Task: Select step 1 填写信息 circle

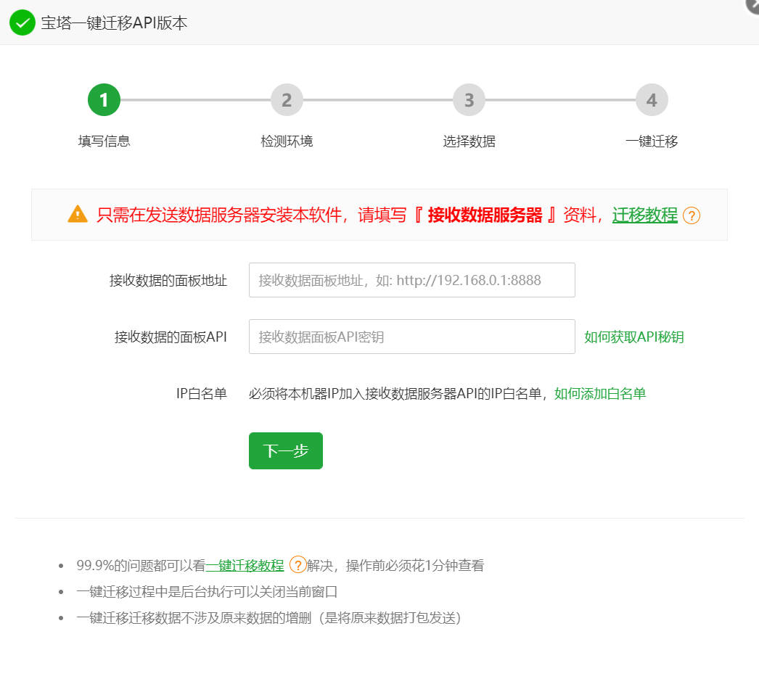Action: tap(104, 99)
